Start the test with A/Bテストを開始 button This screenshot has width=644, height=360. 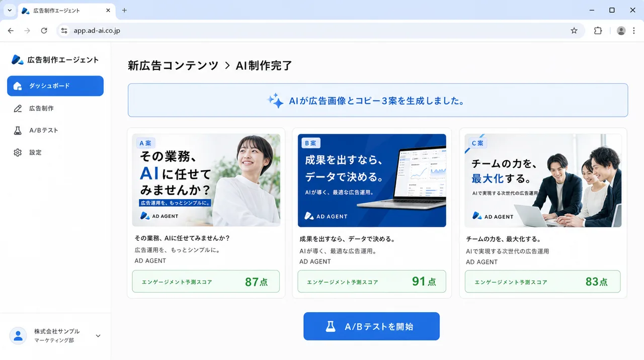(x=371, y=326)
